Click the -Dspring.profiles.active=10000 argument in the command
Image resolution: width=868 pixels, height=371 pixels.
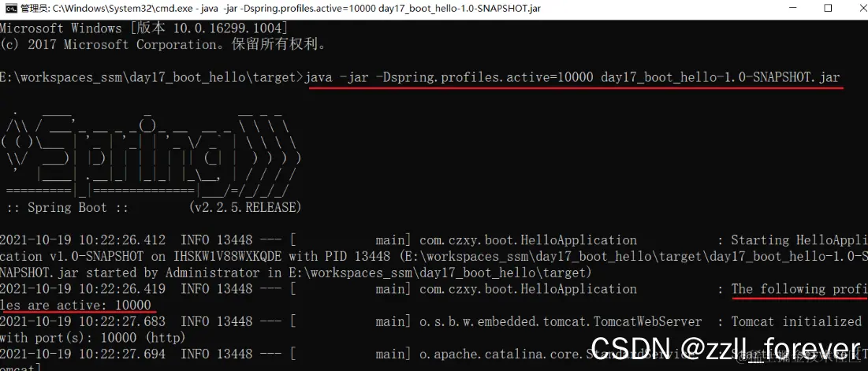[484, 77]
